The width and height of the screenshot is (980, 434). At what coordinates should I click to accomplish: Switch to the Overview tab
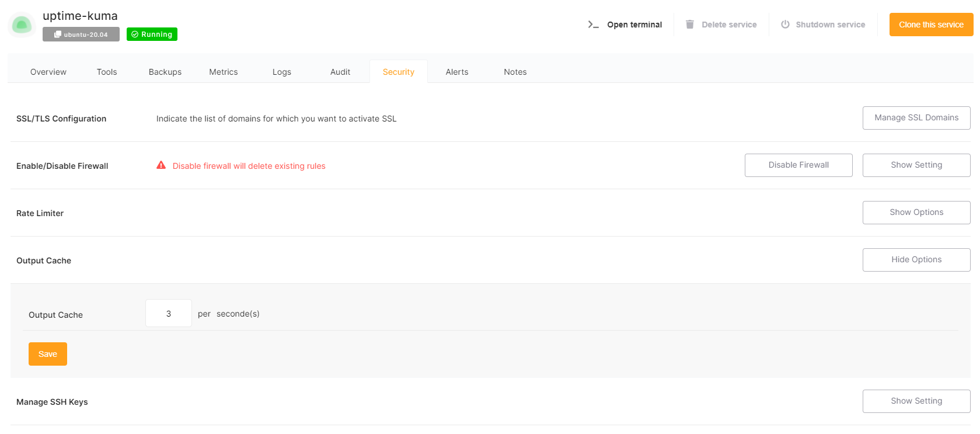tap(48, 72)
